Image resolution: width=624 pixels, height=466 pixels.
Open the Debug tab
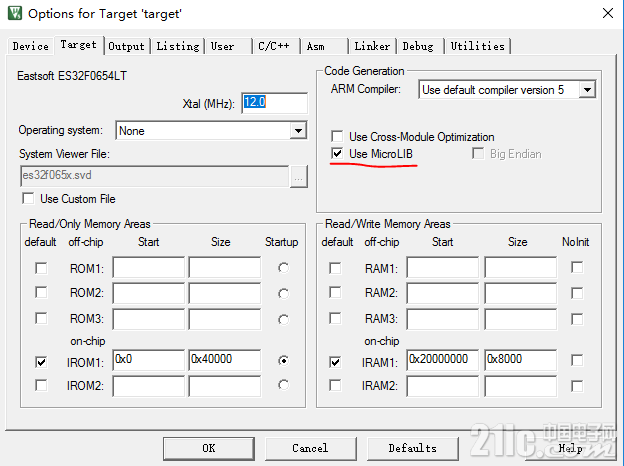[x=421, y=46]
